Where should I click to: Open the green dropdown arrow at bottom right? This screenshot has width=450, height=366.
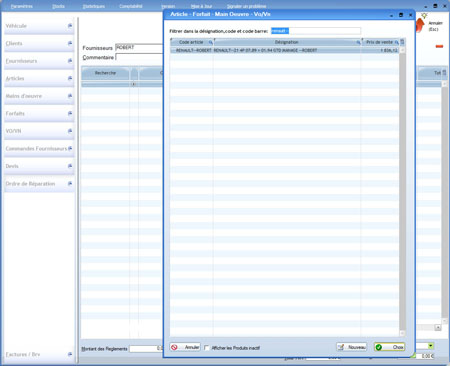point(431,346)
